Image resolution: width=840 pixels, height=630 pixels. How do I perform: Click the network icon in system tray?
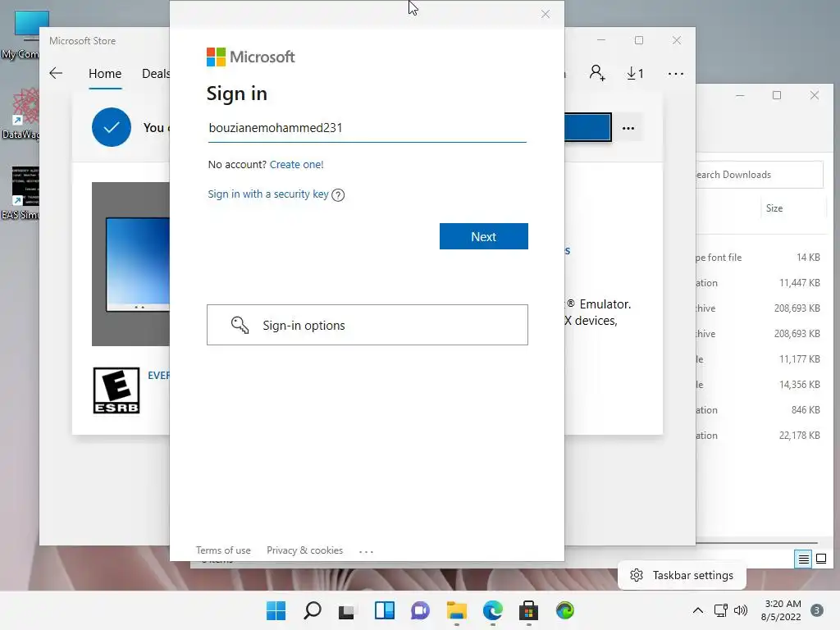[x=720, y=610]
